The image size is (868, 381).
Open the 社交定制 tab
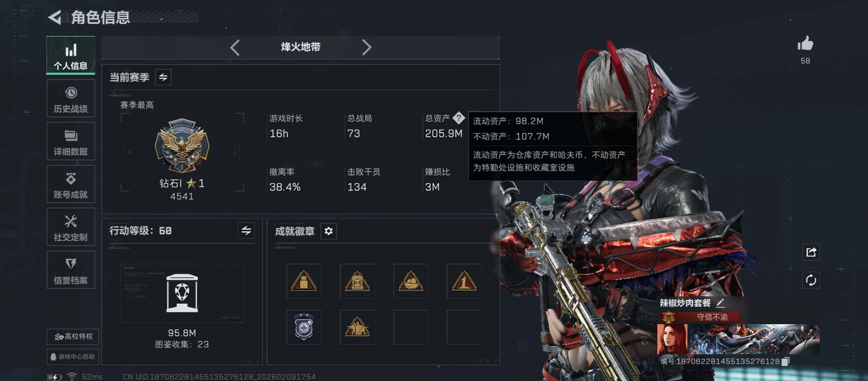coord(71,227)
